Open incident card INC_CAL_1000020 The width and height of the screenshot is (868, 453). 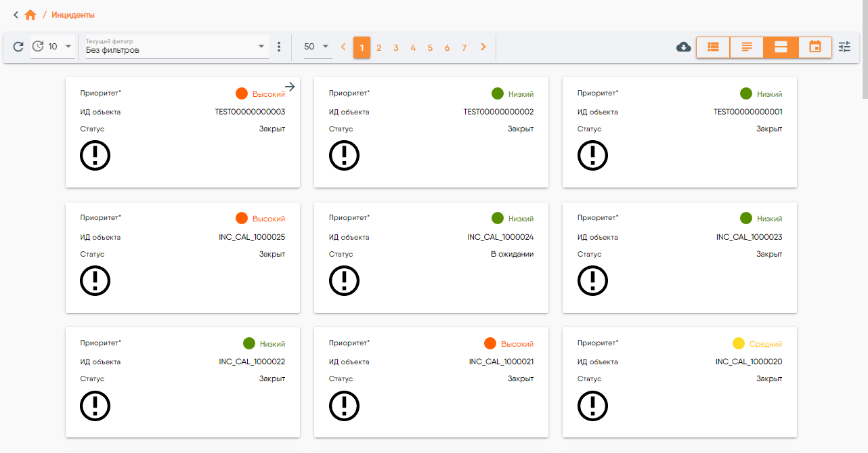pos(679,382)
